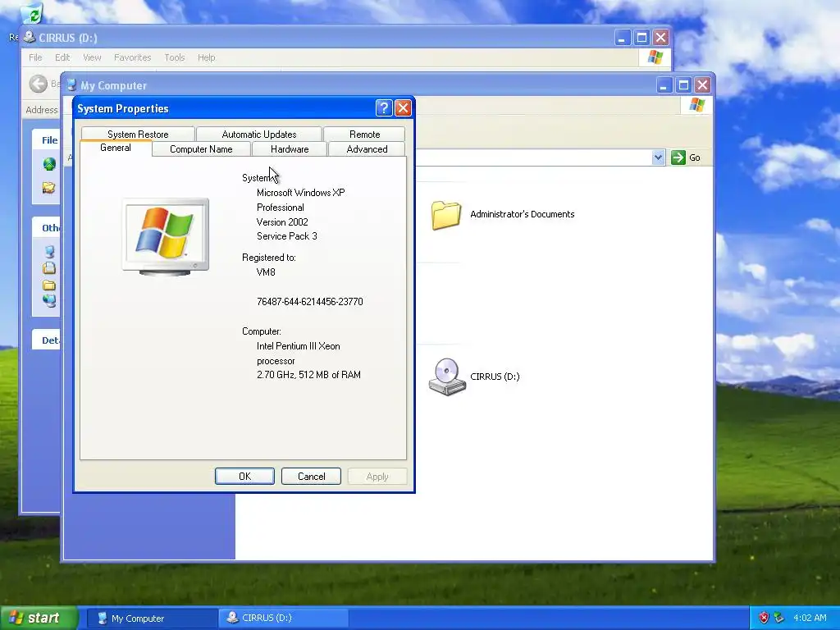Click the green globe icon in the File tasks pane
This screenshot has width=840, height=630.
(x=49, y=164)
